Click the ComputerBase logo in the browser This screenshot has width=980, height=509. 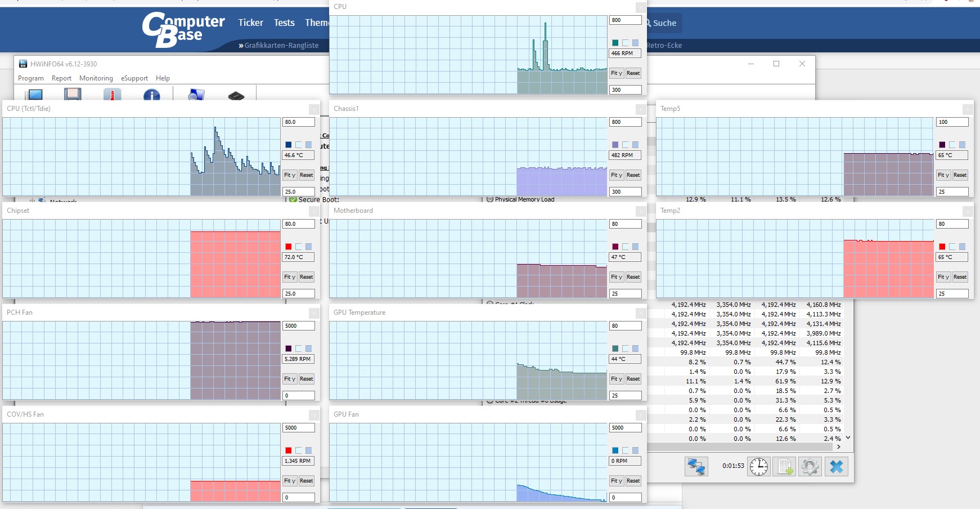tap(183, 30)
